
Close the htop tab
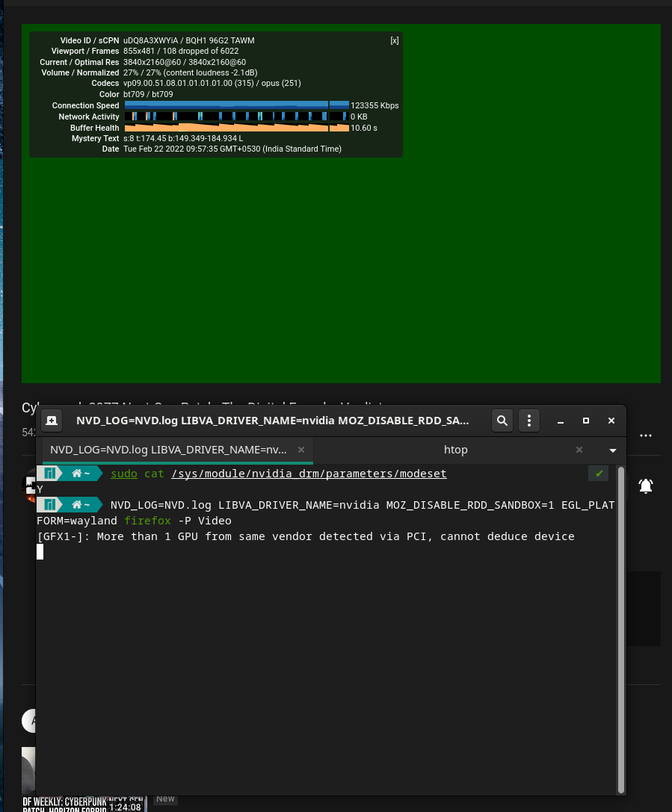click(579, 450)
